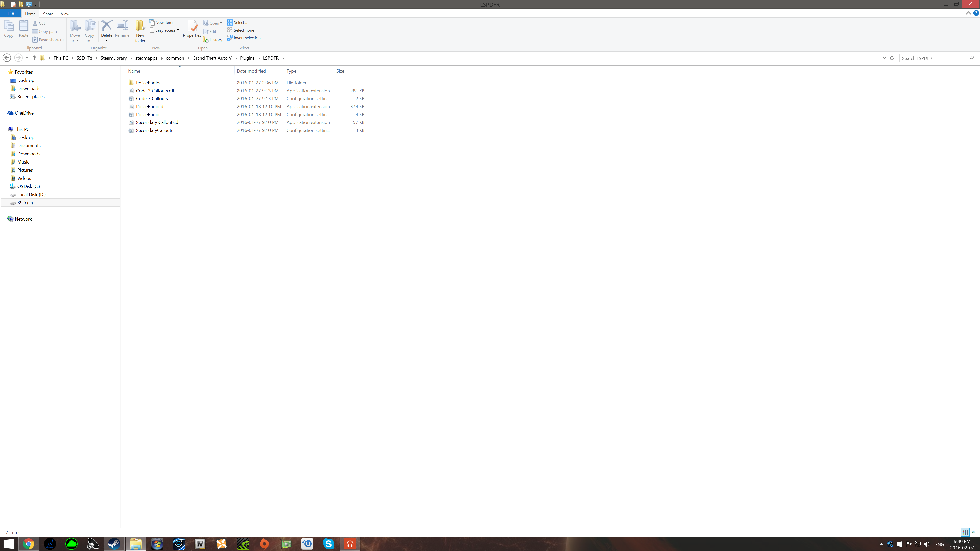Click the Search LSPDFR input field
Viewport: 980px width, 551px height.
tap(934, 58)
